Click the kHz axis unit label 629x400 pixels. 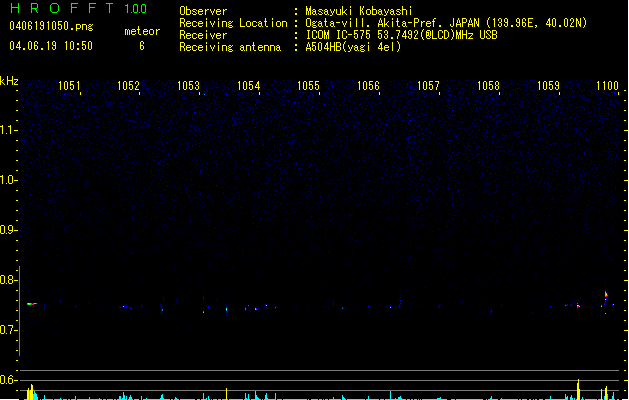point(9,81)
